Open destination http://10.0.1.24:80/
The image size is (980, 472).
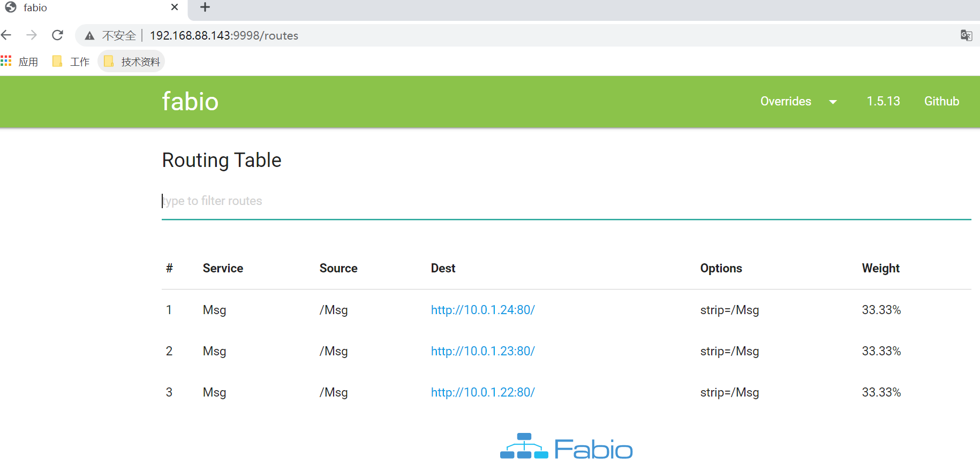(483, 310)
